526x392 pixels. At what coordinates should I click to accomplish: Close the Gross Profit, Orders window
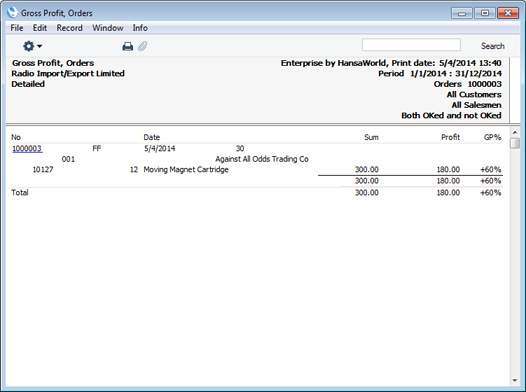pos(508,13)
